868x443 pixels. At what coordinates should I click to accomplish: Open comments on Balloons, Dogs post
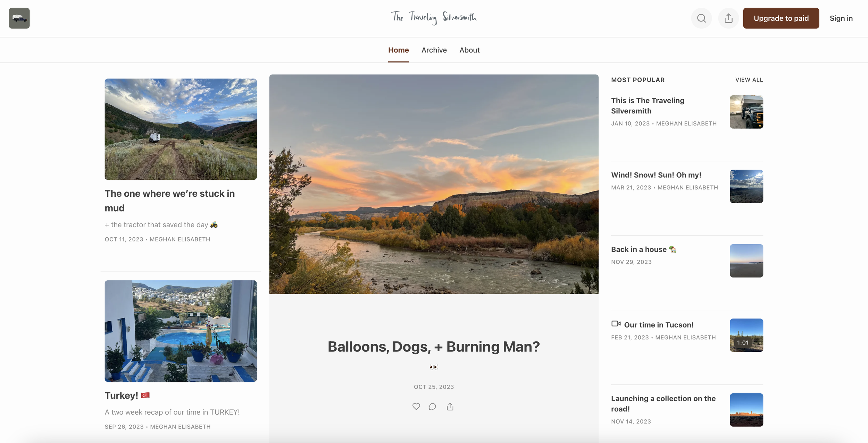click(432, 406)
